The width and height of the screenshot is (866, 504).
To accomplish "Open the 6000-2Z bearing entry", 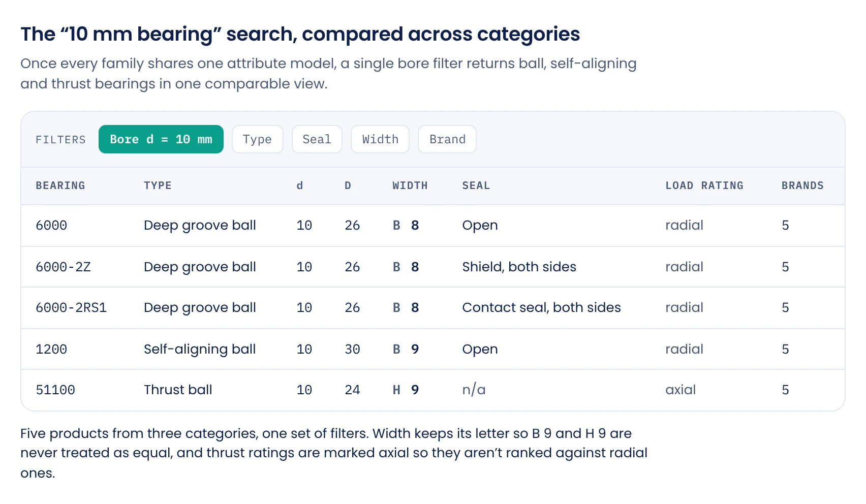I will [63, 267].
